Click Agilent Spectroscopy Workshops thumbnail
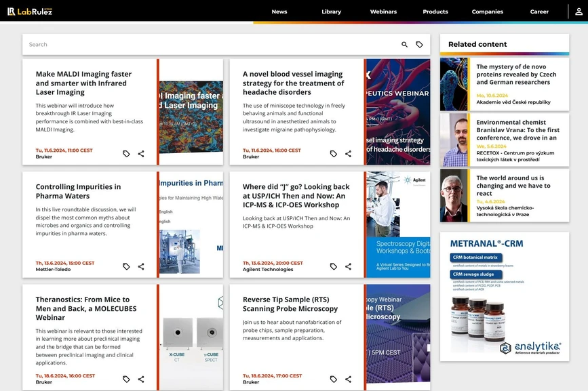This screenshot has height=391, width=588. click(398, 225)
